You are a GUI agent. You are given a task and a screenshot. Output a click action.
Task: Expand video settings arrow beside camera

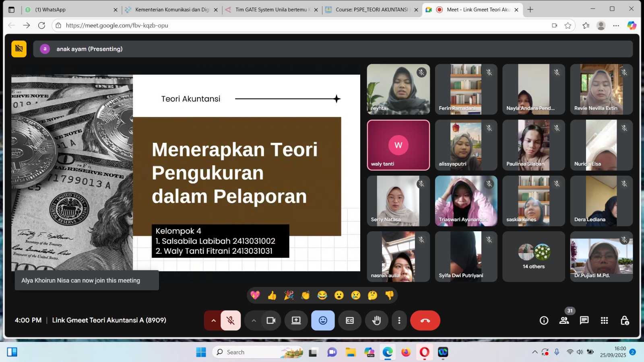[254, 321]
